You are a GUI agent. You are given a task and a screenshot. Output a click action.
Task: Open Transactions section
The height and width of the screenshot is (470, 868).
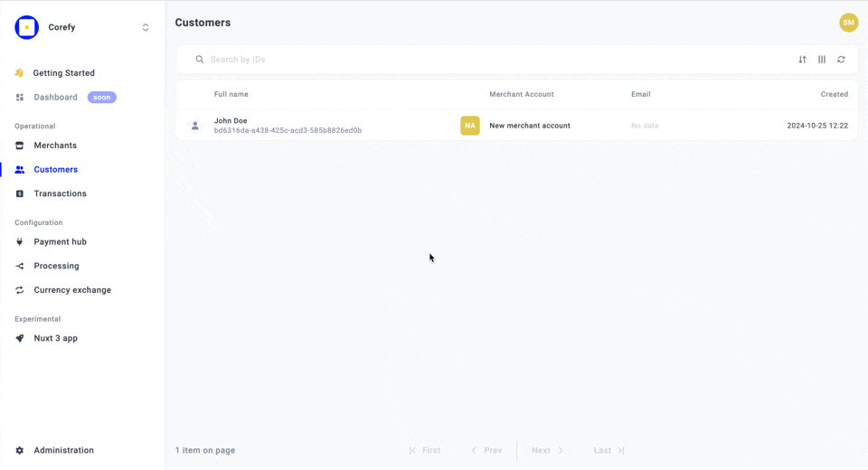(x=60, y=193)
